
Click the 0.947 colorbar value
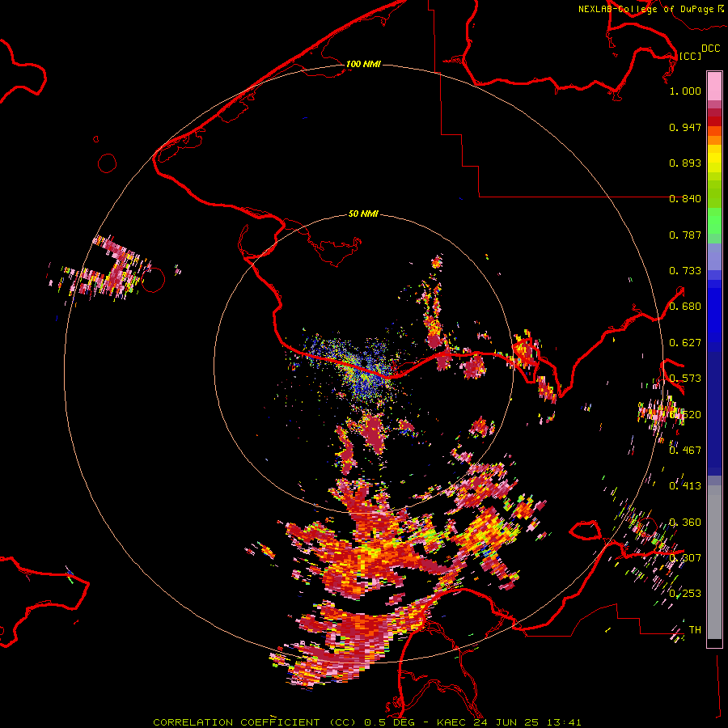[x=685, y=127]
